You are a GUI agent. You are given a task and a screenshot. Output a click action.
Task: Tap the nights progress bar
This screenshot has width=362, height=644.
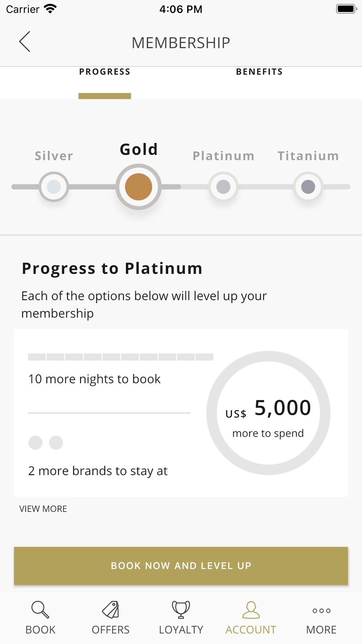click(121, 357)
